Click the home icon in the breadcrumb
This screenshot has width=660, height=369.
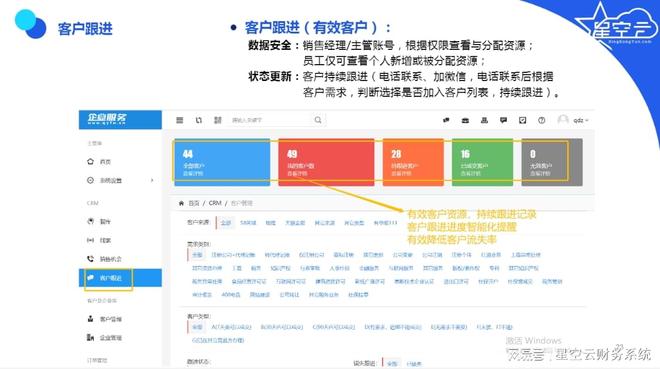(181, 203)
